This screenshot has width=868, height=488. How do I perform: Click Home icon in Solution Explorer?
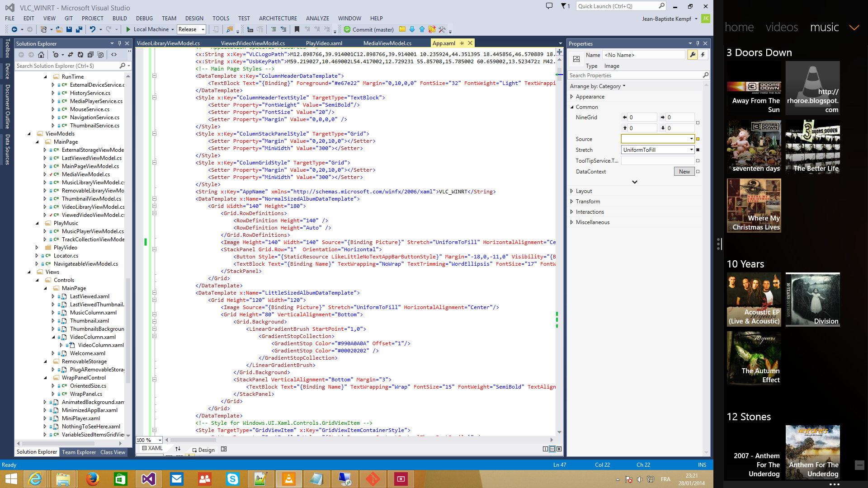click(41, 55)
